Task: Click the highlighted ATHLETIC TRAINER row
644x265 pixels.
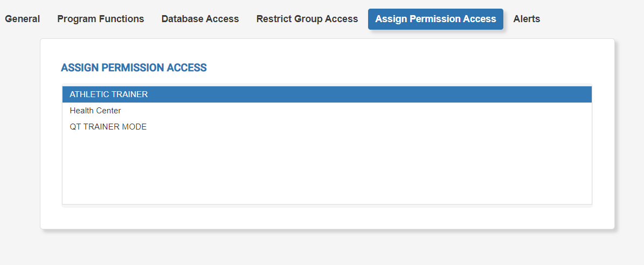Action: coord(327,94)
